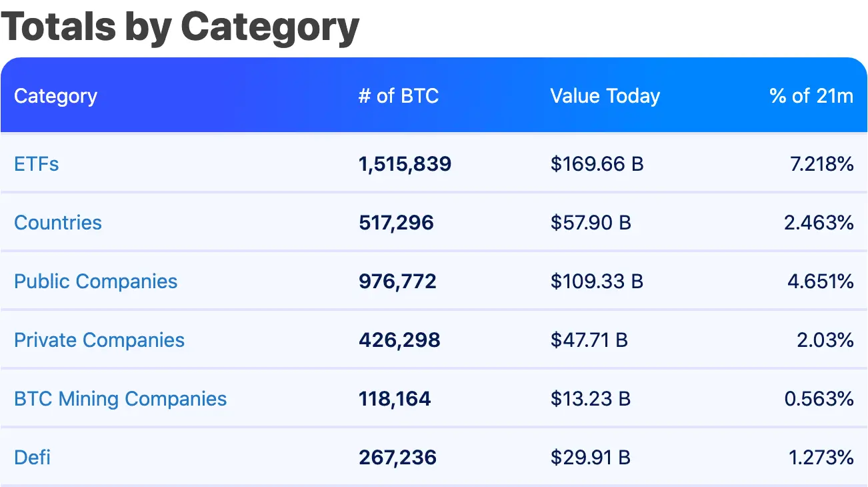Click the # of BTC column header
The width and height of the screenshot is (868, 487).
point(399,96)
